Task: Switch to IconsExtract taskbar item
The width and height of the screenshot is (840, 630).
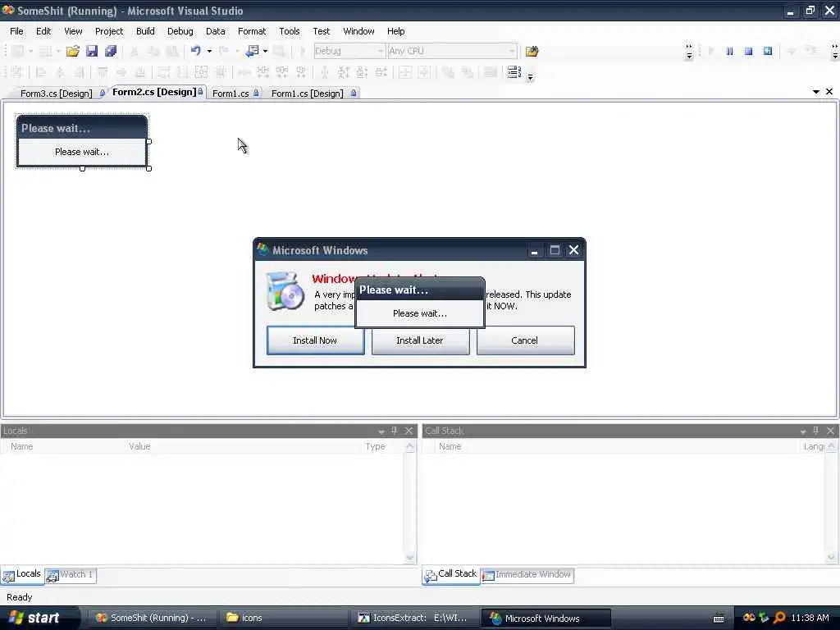Action: (413, 618)
